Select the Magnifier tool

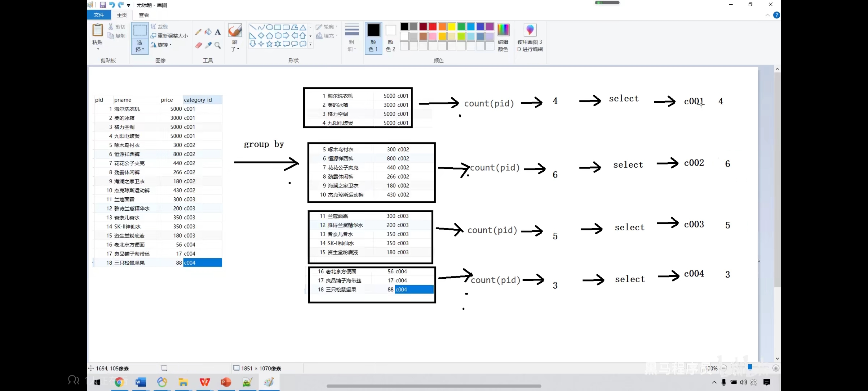[x=218, y=45]
